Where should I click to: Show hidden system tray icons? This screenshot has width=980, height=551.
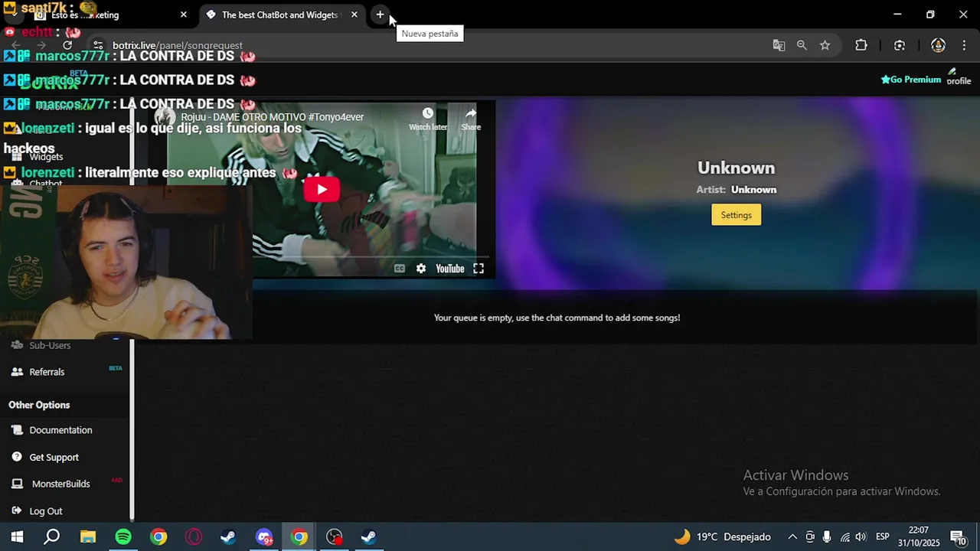click(792, 537)
